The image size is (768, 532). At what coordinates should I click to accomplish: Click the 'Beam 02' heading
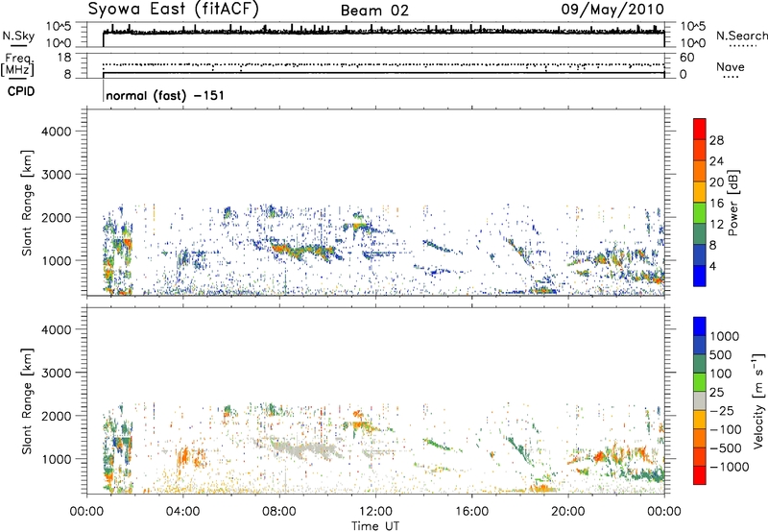[x=374, y=11]
